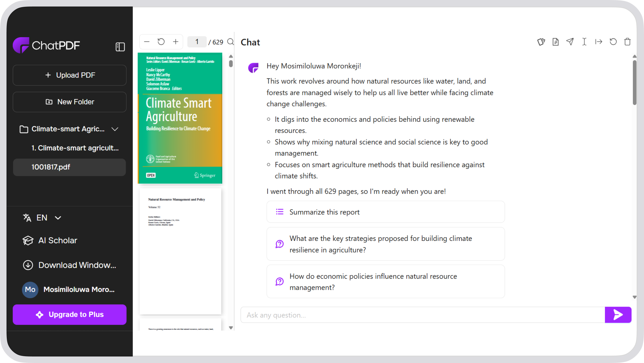Click the export arrow icon

click(x=598, y=42)
